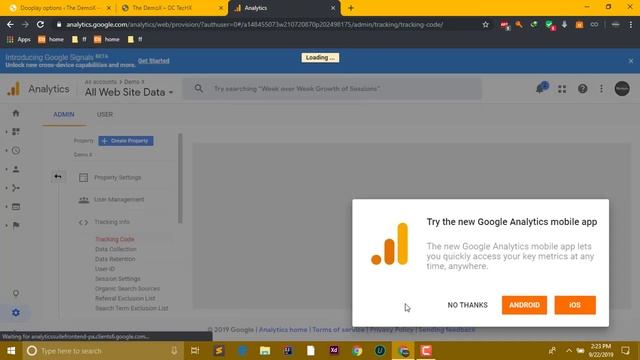Open the Windows Start menu
This screenshot has width=640, height=360.
coord(11,351)
